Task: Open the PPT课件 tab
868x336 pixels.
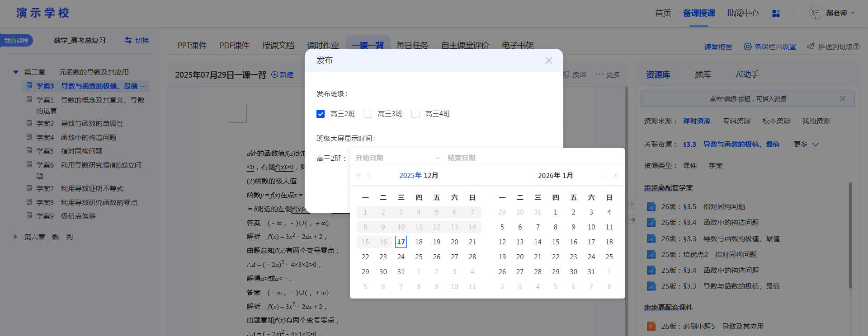Action: coord(192,46)
